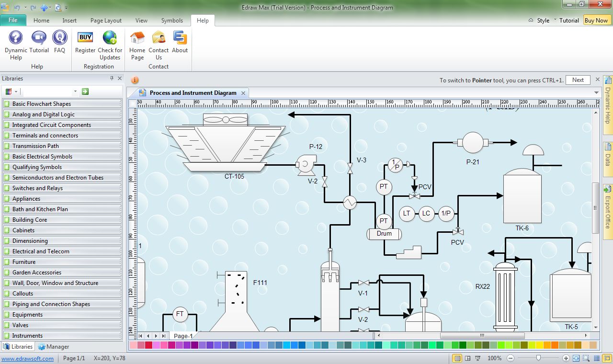Viewport: 613px width, 364px height.
Task: Click the blue four-arrow move icon
Action: click(x=44, y=8)
